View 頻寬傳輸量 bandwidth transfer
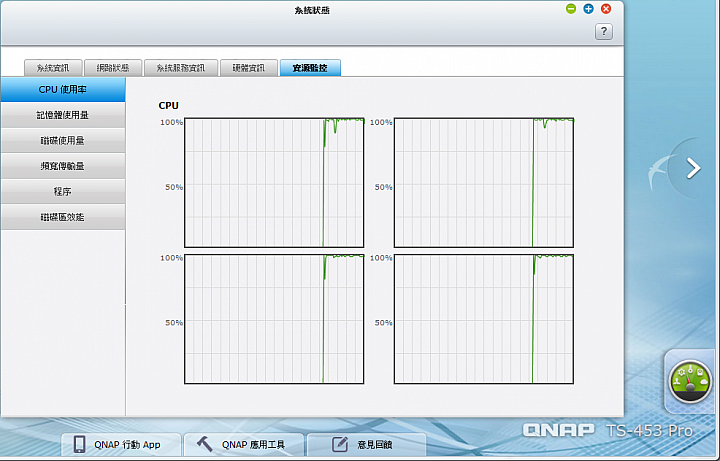 tap(62, 166)
